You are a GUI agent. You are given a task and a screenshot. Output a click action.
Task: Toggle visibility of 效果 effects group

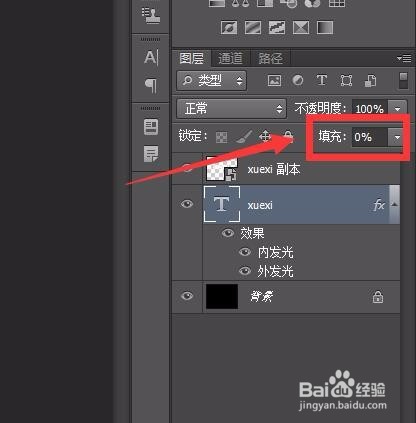pos(228,233)
